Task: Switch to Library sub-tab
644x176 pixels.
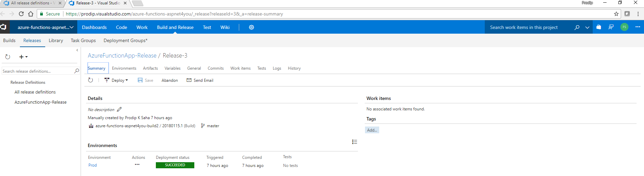Action: click(56, 40)
